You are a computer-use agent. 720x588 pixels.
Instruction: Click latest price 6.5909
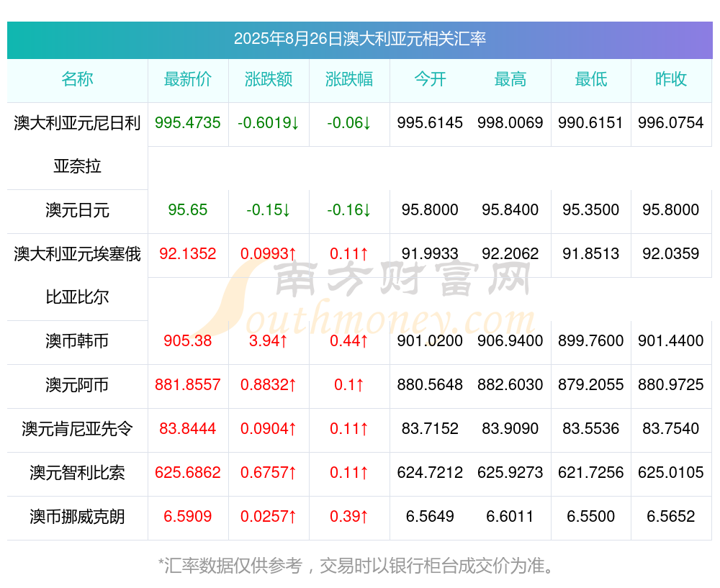pyautogui.click(x=188, y=517)
